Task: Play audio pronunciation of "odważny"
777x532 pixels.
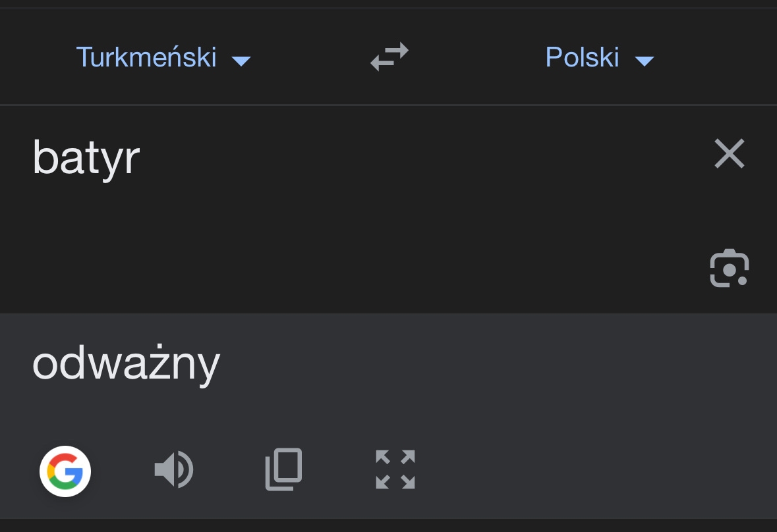Action: tap(173, 470)
